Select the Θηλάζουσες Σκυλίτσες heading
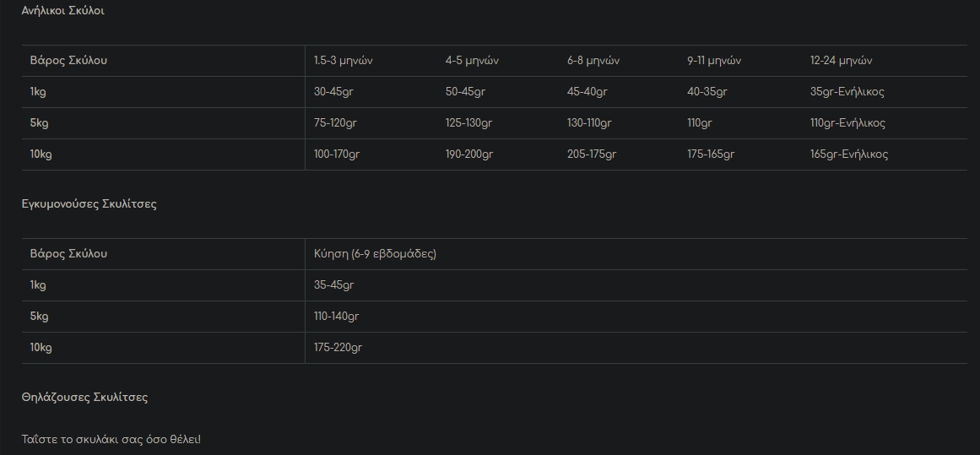Image resolution: width=980 pixels, height=455 pixels. [x=84, y=398]
